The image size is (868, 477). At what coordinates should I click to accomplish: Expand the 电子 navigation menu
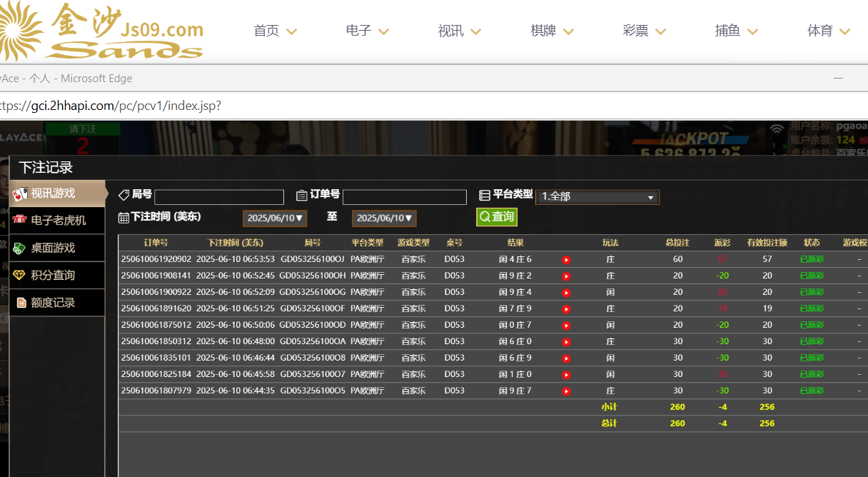[x=367, y=31]
